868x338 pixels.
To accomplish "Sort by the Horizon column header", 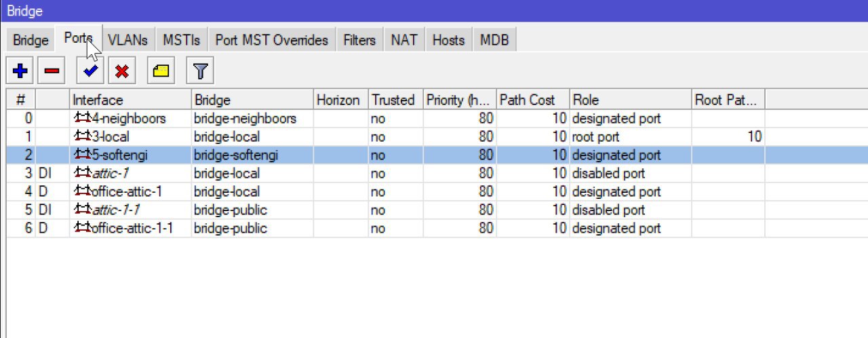I will 340,100.
